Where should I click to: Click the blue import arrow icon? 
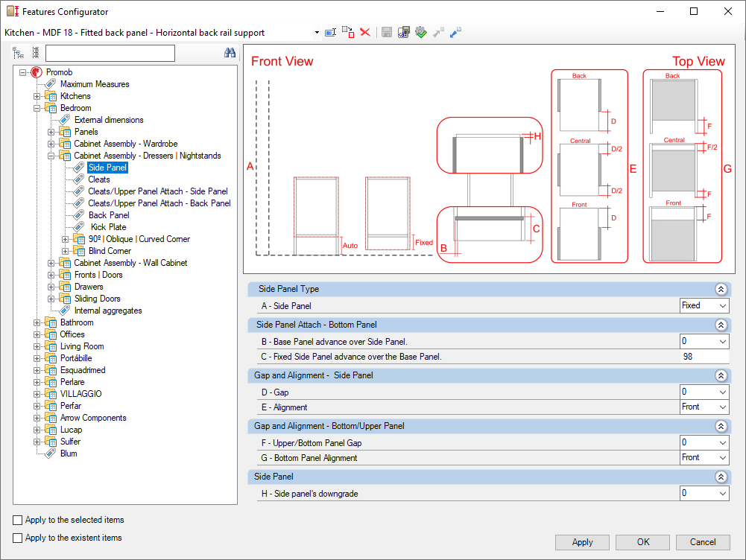pyautogui.click(x=455, y=32)
